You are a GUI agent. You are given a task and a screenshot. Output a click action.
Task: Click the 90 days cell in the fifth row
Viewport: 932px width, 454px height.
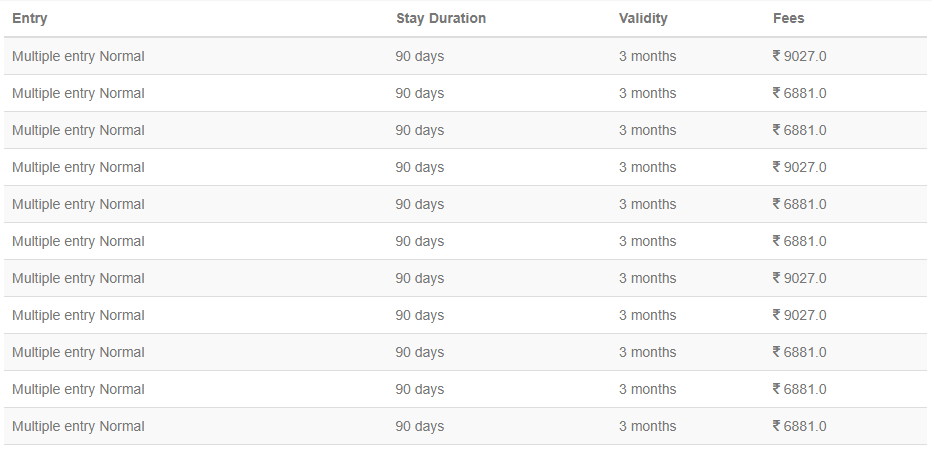point(420,204)
